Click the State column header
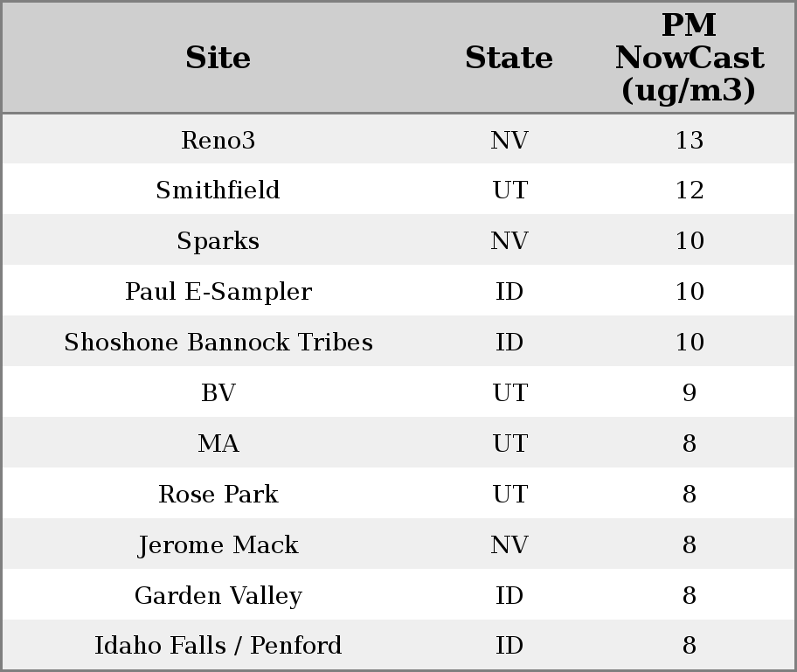797x672 pixels. (509, 58)
